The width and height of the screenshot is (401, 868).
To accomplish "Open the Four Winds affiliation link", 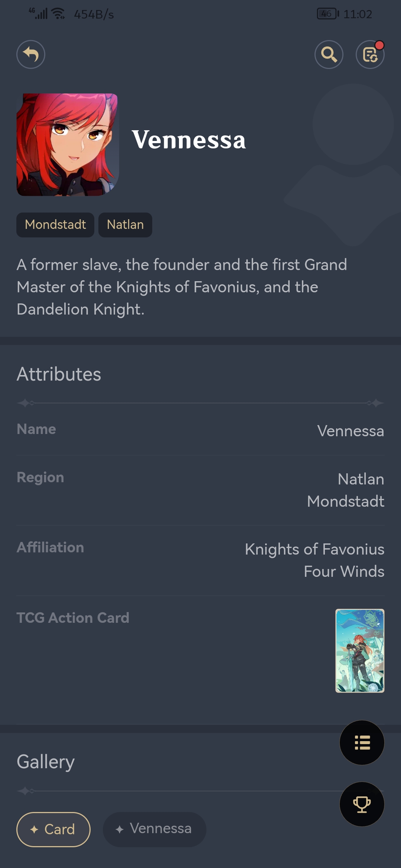I will (x=344, y=572).
